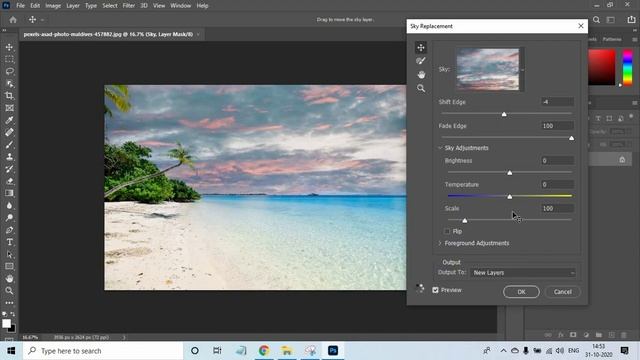Toggle the Preview checkbox
This screenshot has width=640, height=360.
coord(436,290)
